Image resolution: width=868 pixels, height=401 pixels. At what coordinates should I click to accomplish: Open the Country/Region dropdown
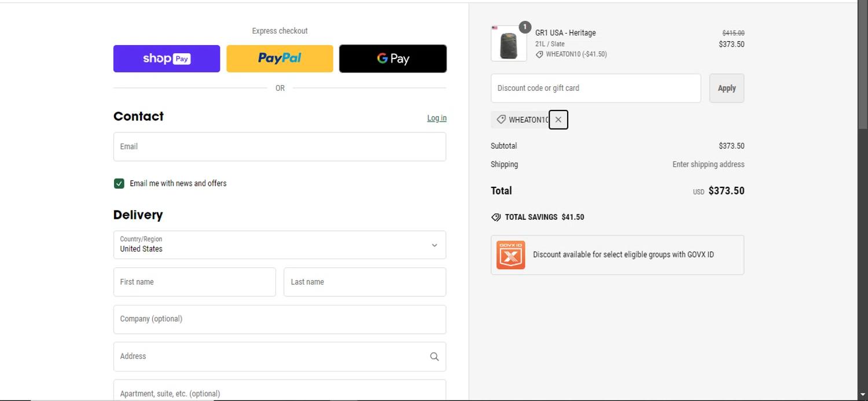[x=279, y=245]
